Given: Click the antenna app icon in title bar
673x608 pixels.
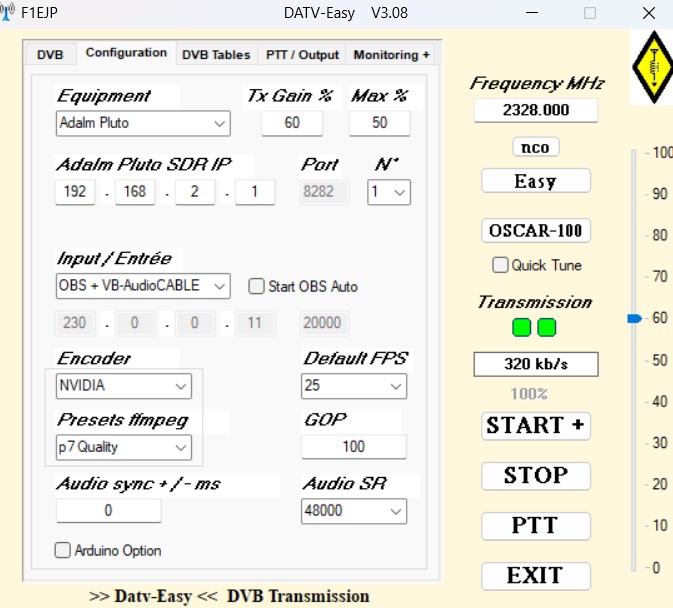Looking at the screenshot, I should [x=9, y=13].
